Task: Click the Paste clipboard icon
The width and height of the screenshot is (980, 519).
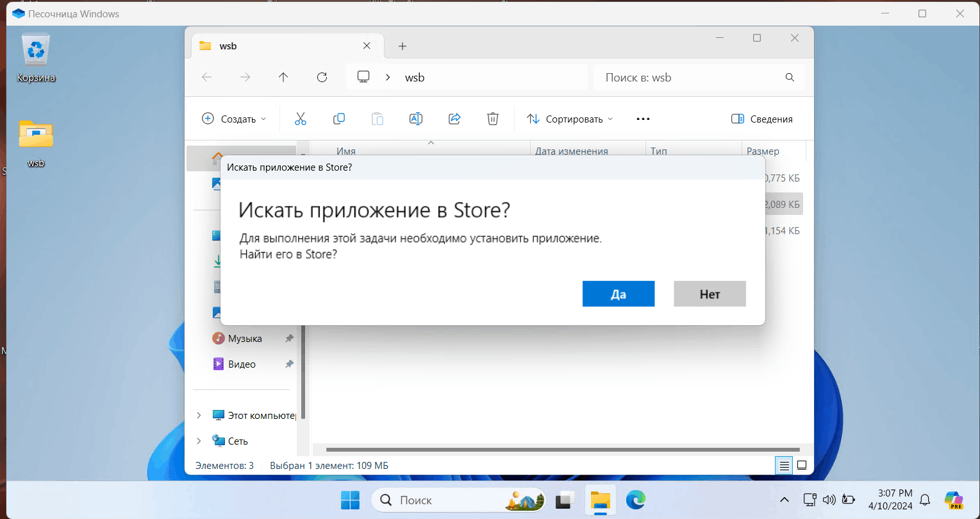Action: coord(378,119)
